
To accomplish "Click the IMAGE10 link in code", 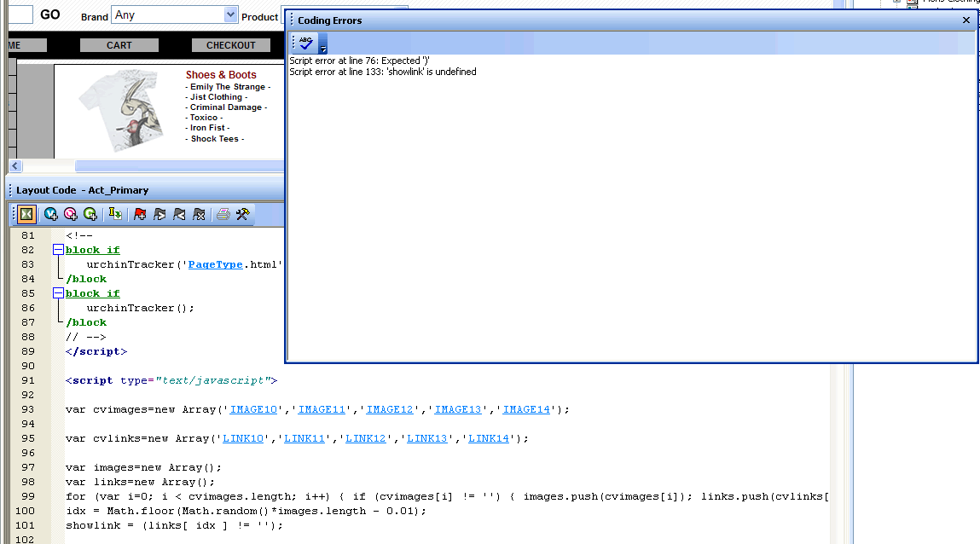I will pyautogui.click(x=253, y=409).
